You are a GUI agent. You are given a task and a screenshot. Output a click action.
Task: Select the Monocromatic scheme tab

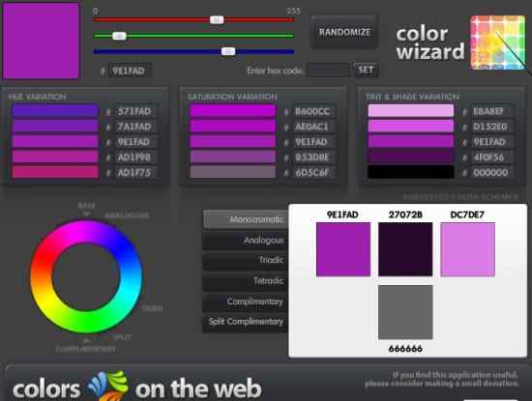(246, 219)
